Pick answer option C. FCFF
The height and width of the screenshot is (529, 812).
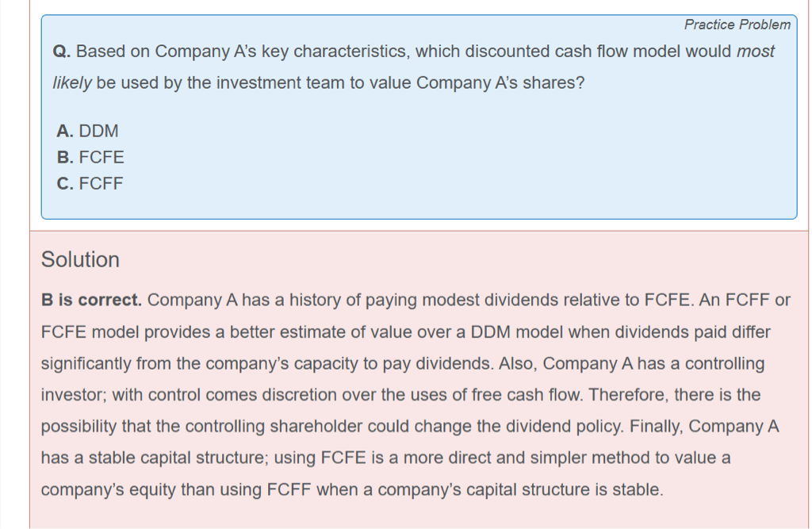tap(90, 183)
